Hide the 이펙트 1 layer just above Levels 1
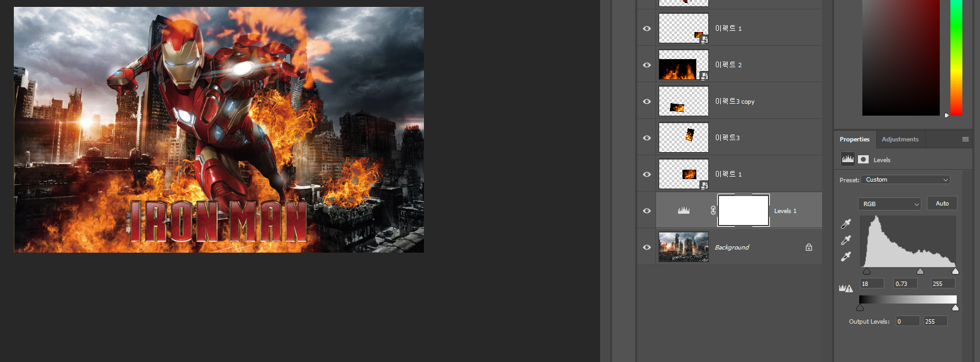The width and height of the screenshot is (980, 362). coord(647,175)
